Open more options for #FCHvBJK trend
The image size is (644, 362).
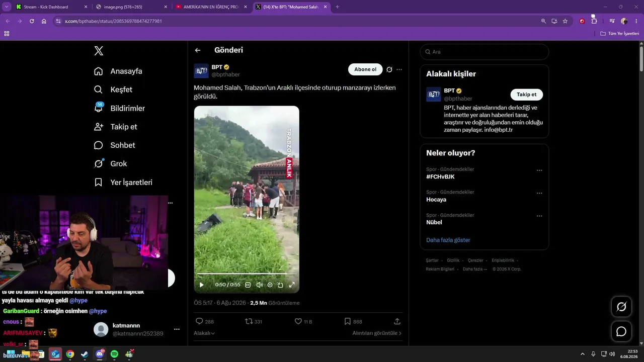[539, 170]
